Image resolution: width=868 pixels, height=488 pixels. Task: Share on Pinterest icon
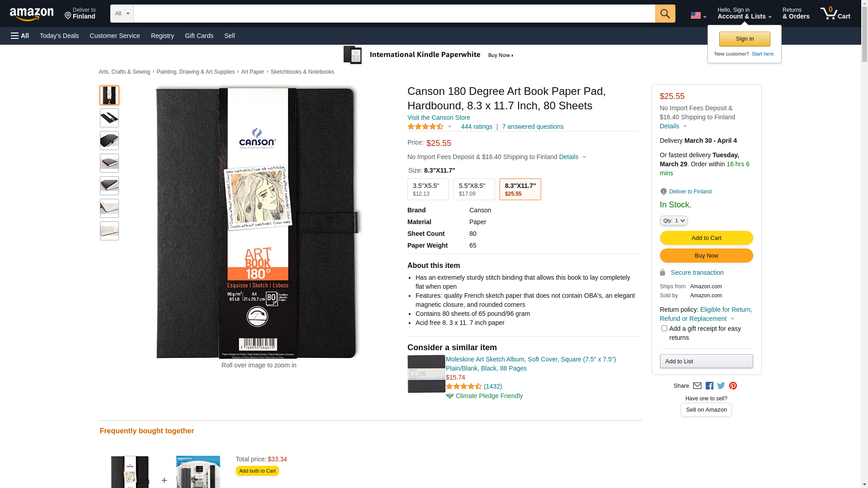(733, 386)
